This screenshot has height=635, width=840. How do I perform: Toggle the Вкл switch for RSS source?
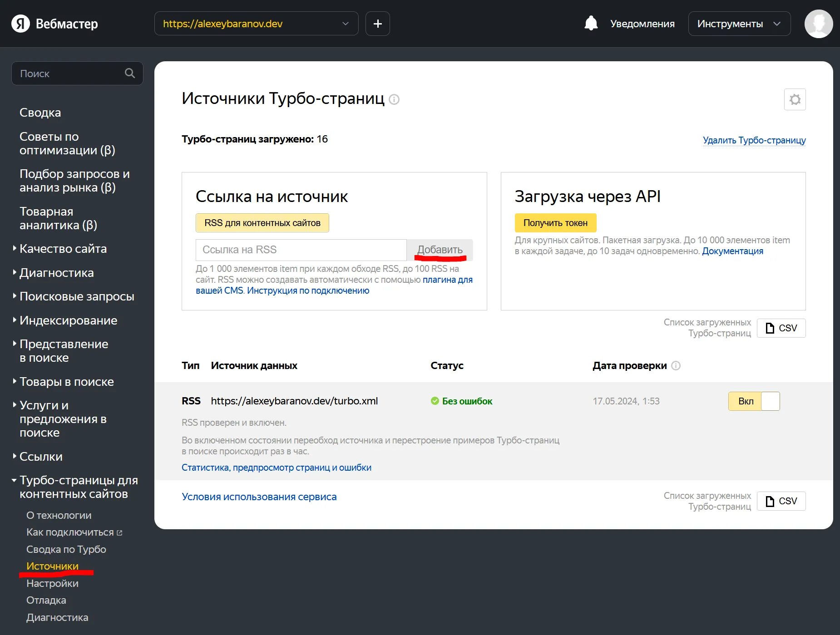click(754, 401)
